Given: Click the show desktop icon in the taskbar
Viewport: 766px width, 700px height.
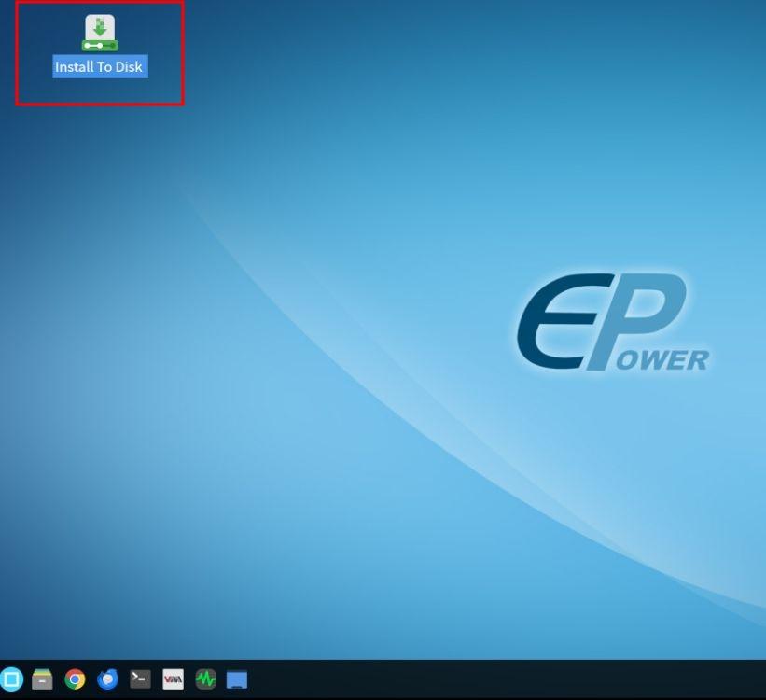Looking at the screenshot, I should (237, 680).
